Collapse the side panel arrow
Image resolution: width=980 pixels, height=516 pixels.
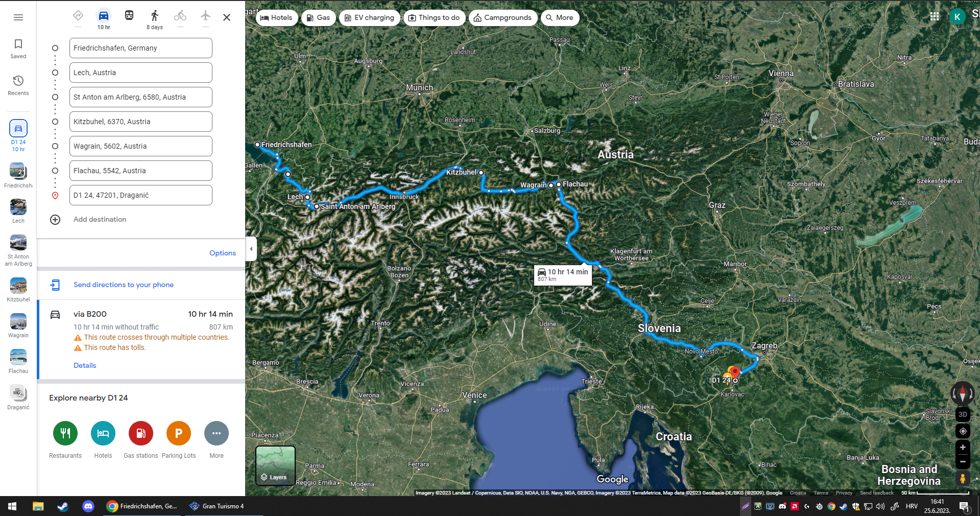[x=251, y=249]
